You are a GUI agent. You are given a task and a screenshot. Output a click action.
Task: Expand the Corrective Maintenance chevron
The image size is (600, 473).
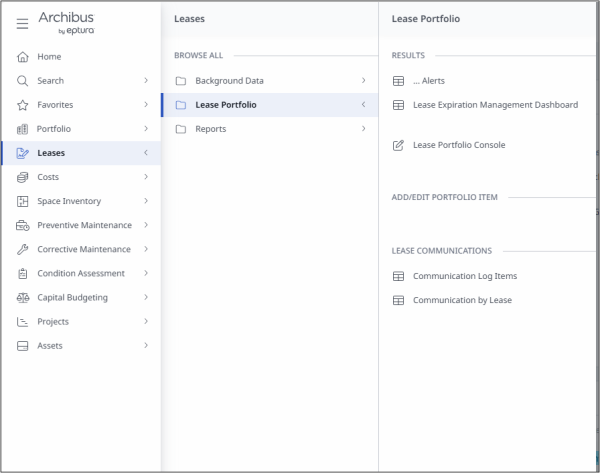point(146,249)
